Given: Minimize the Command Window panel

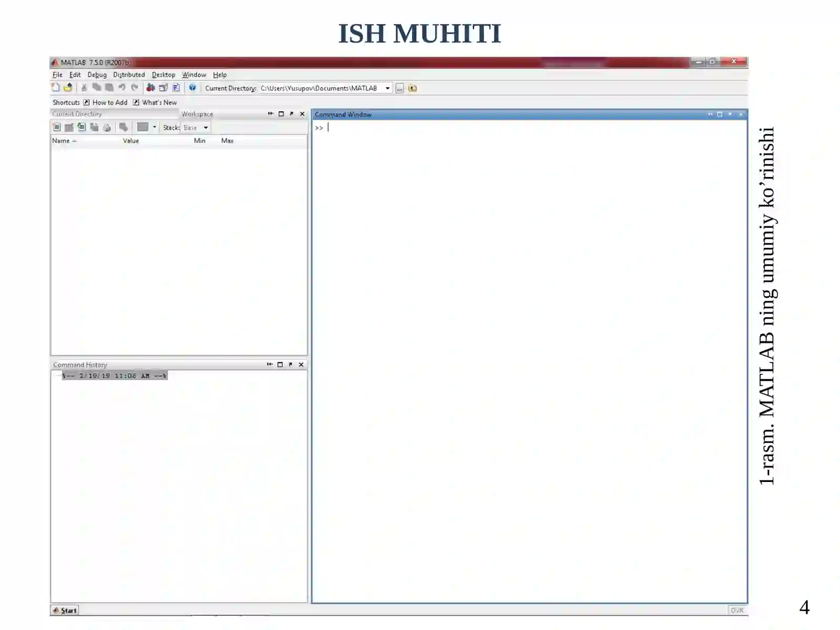Looking at the screenshot, I should pos(710,114).
